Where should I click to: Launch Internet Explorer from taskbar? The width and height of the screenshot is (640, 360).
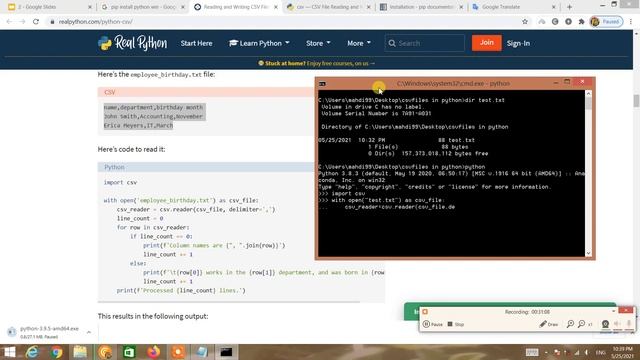(32, 352)
